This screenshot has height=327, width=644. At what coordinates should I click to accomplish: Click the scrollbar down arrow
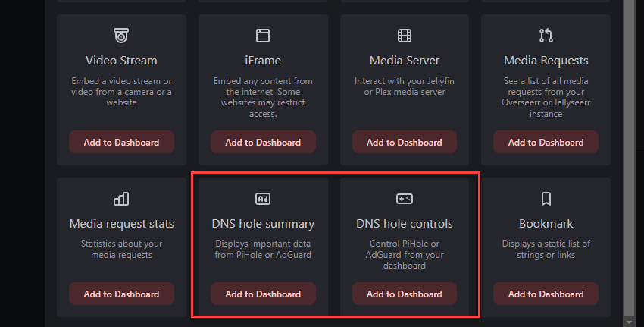627,322
